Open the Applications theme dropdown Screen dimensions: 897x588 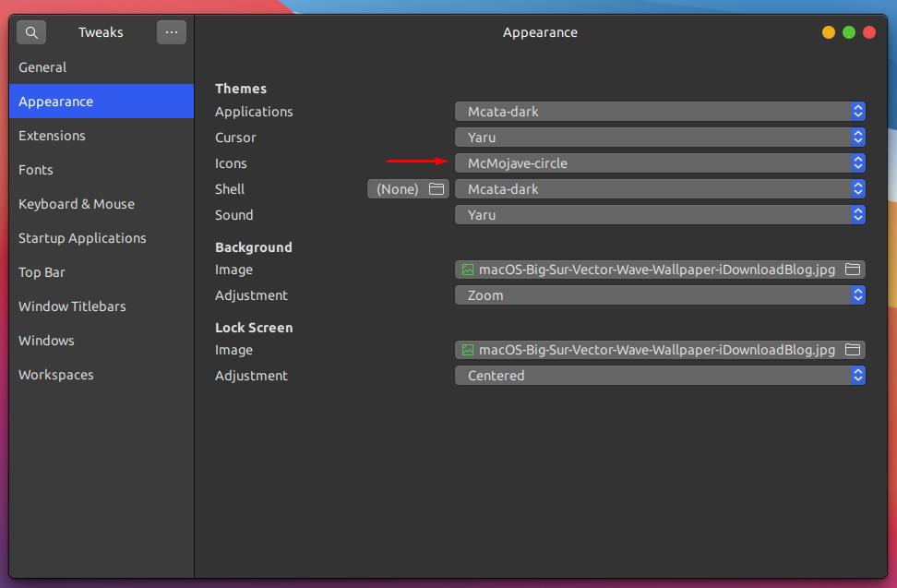[660, 112]
